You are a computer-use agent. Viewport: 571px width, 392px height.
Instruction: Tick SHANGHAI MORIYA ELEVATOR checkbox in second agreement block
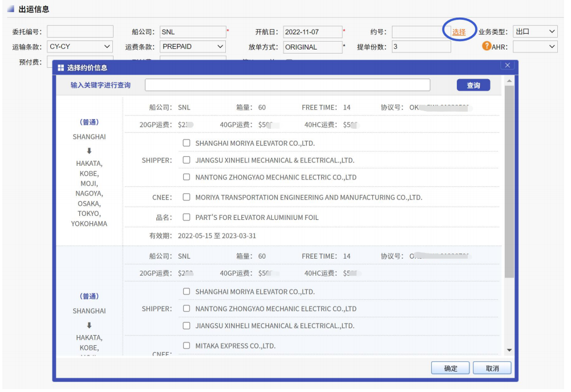(x=187, y=291)
